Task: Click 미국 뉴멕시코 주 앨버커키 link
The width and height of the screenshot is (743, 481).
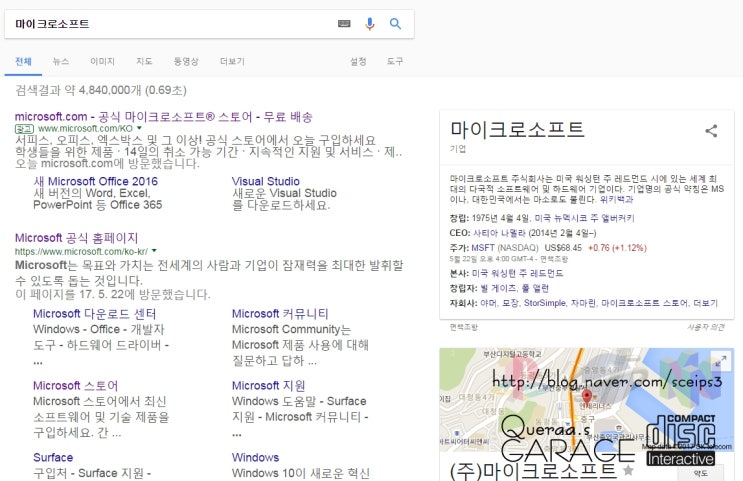Action: coord(584,218)
